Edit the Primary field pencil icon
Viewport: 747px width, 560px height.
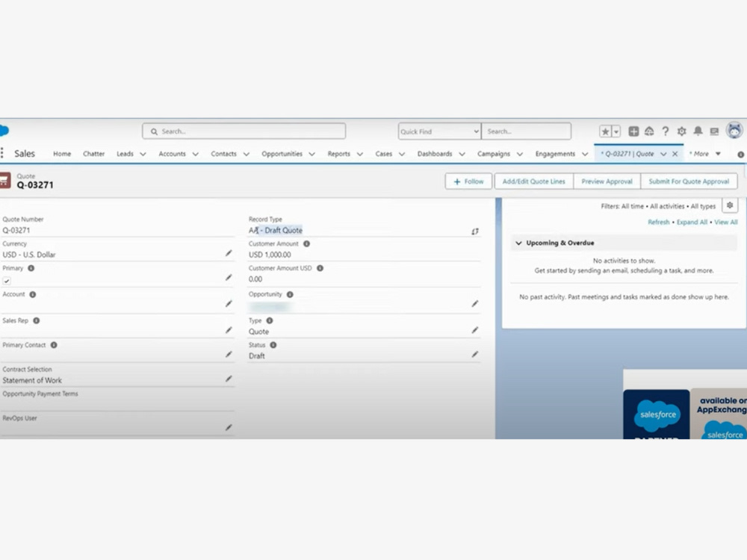click(229, 277)
